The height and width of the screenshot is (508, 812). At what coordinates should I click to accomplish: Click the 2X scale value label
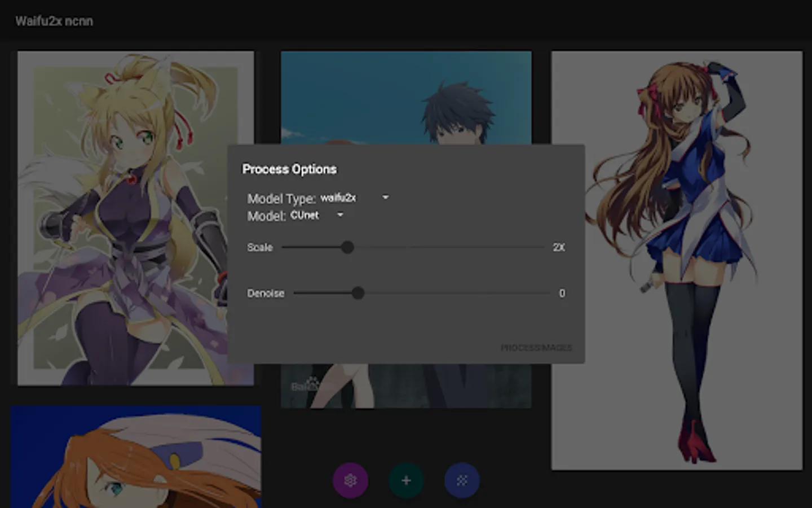(x=559, y=247)
